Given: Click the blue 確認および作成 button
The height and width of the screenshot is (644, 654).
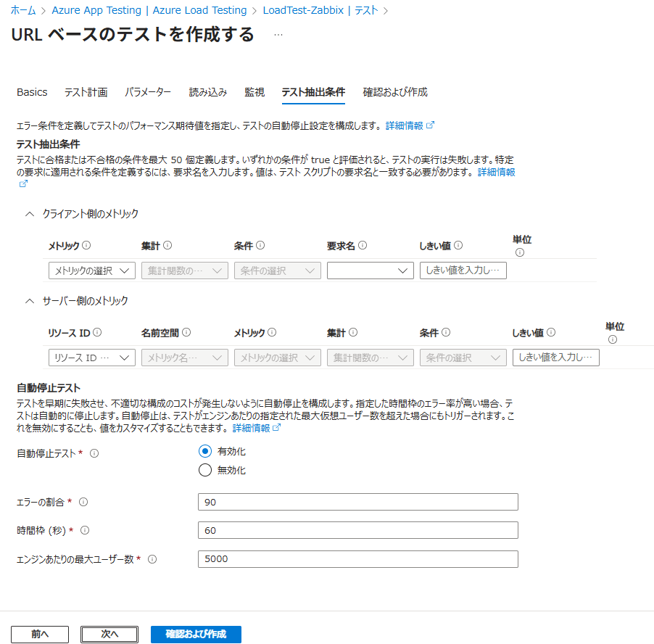Looking at the screenshot, I should [196, 634].
